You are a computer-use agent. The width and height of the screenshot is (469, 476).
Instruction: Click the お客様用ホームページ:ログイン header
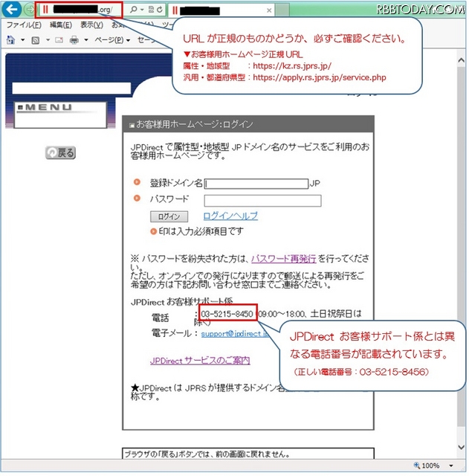(x=248, y=124)
